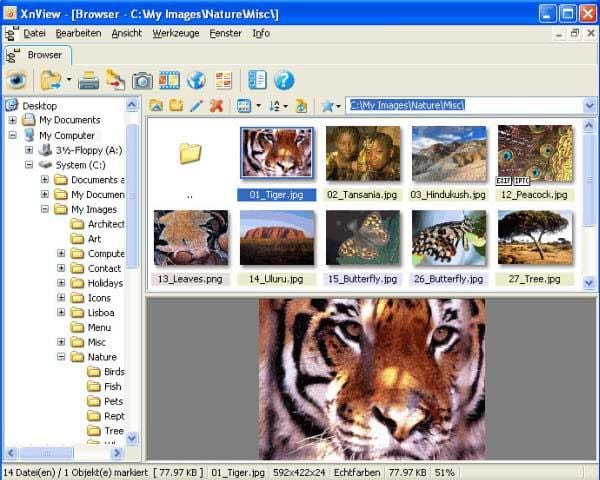Click the sort order icon
The image size is (600, 480).
tap(274, 106)
